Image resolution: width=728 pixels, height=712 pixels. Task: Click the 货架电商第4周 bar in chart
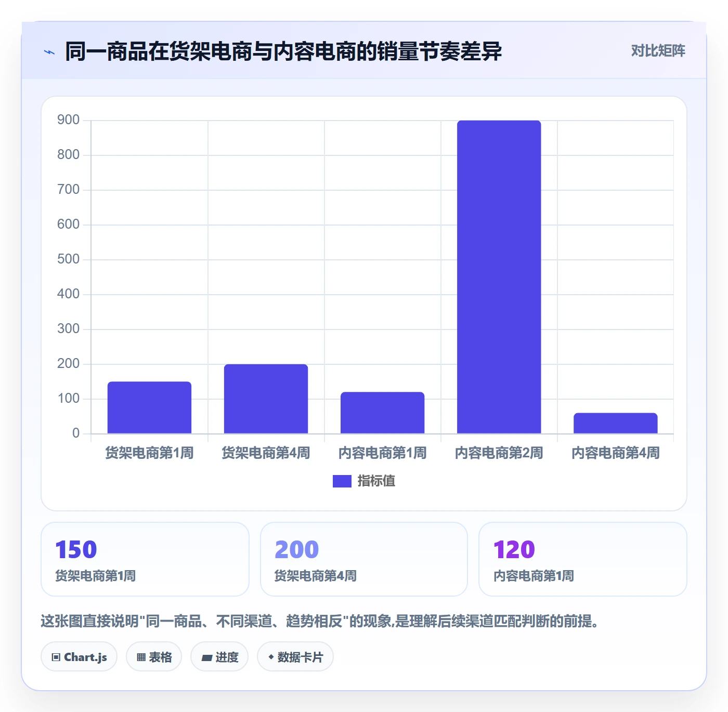[266, 399]
